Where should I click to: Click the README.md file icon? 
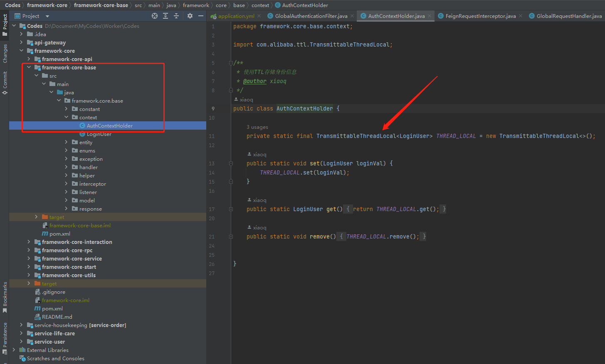[37, 317]
